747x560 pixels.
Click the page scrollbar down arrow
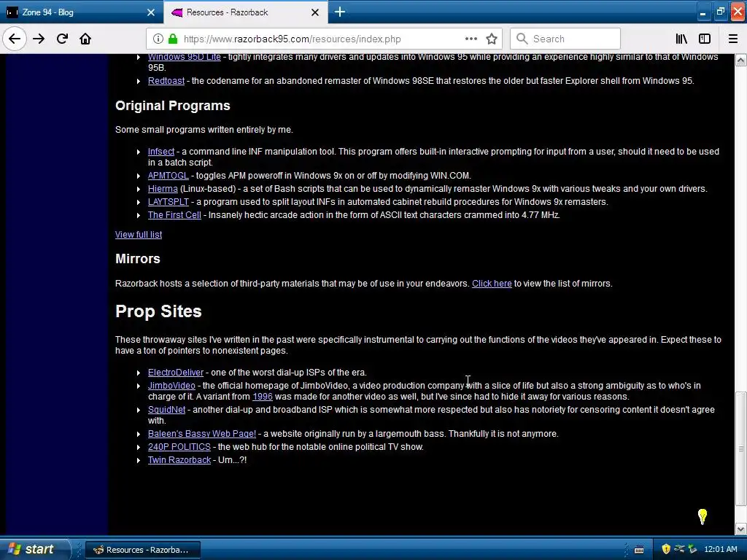click(741, 529)
